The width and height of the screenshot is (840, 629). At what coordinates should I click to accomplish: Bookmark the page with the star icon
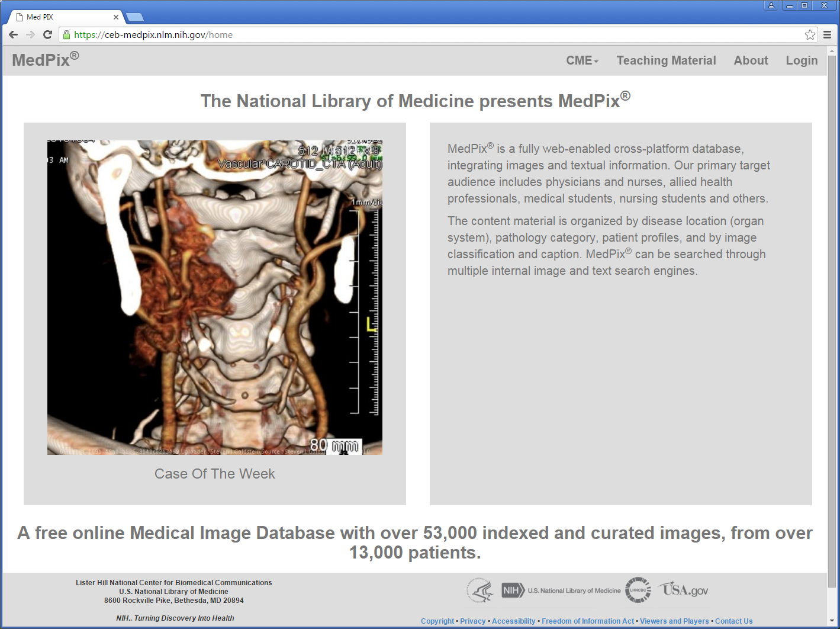click(x=810, y=34)
